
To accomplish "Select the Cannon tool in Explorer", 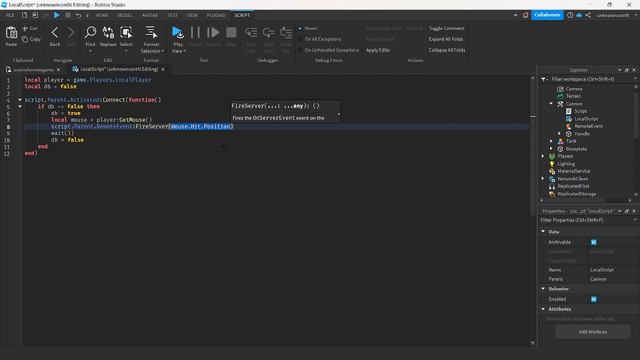I will click(574, 104).
